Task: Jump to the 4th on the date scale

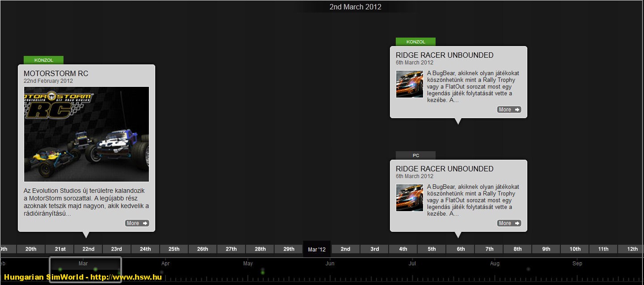Action: point(403,249)
